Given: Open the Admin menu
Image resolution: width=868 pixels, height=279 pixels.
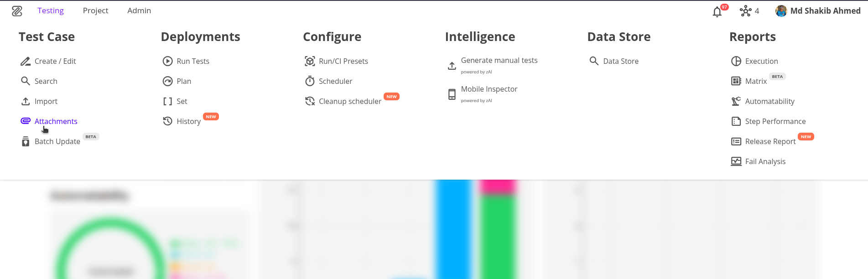Looking at the screenshot, I should pyautogui.click(x=139, y=11).
